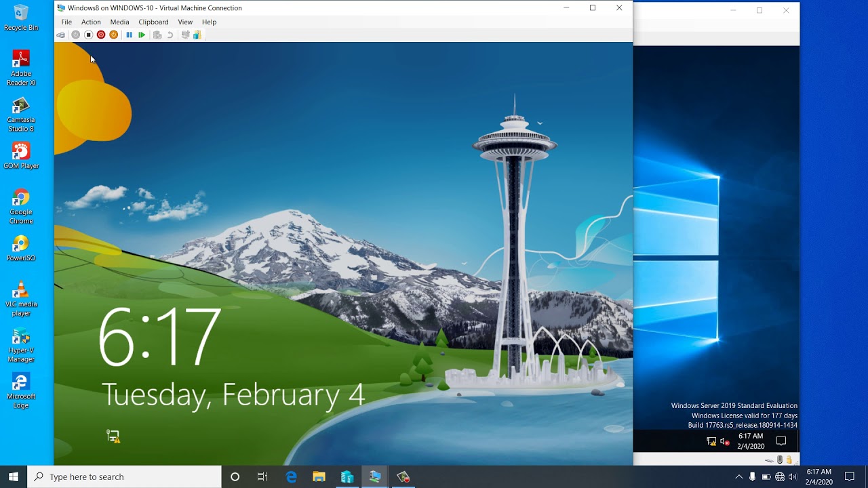Maximize the Windows8 VM Connection window
868x488 pixels.
click(593, 7)
